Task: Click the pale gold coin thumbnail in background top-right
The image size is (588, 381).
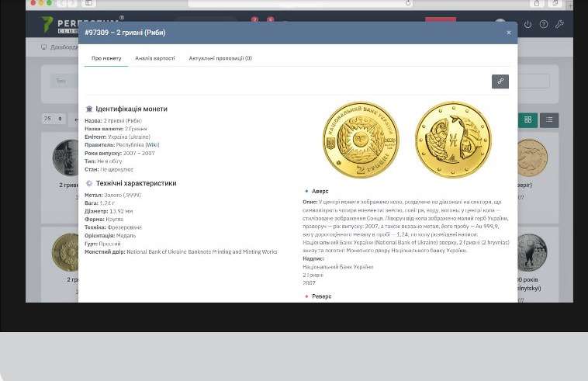Action: (532, 158)
